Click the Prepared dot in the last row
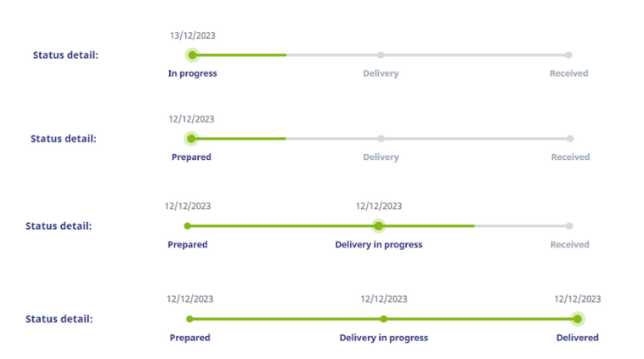Image resolution: width=644 pixels, height=359 pixels. tap(189, 319)
